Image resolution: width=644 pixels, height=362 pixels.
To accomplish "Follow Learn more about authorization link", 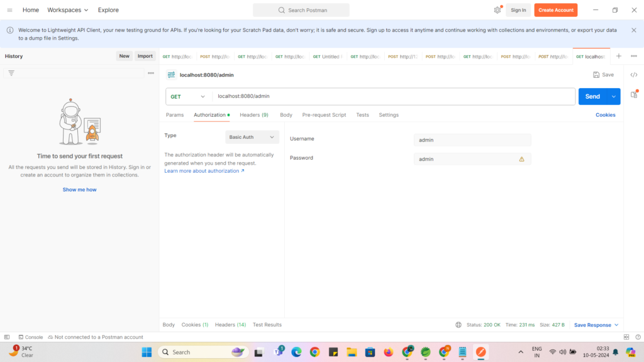I will tap(204, 171).
